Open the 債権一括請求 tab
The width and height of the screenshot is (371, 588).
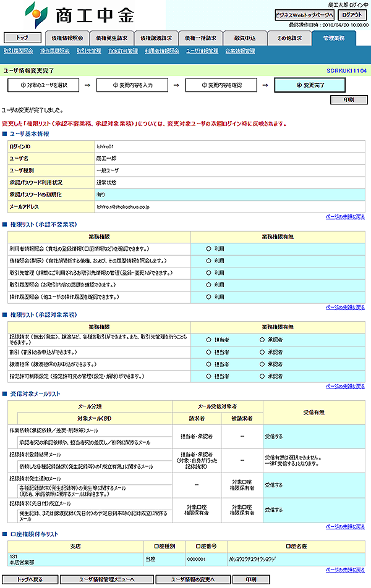(200, 38)
